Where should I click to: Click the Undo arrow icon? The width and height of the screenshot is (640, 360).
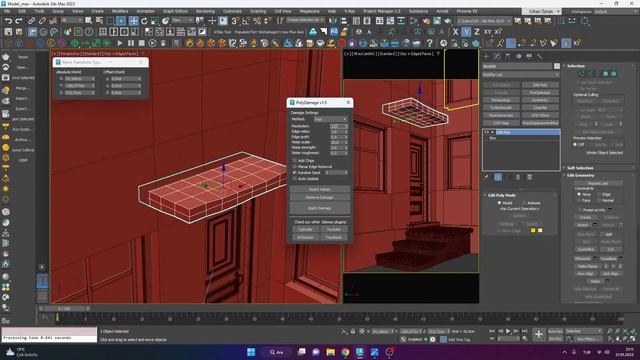(x=8, y=20)
